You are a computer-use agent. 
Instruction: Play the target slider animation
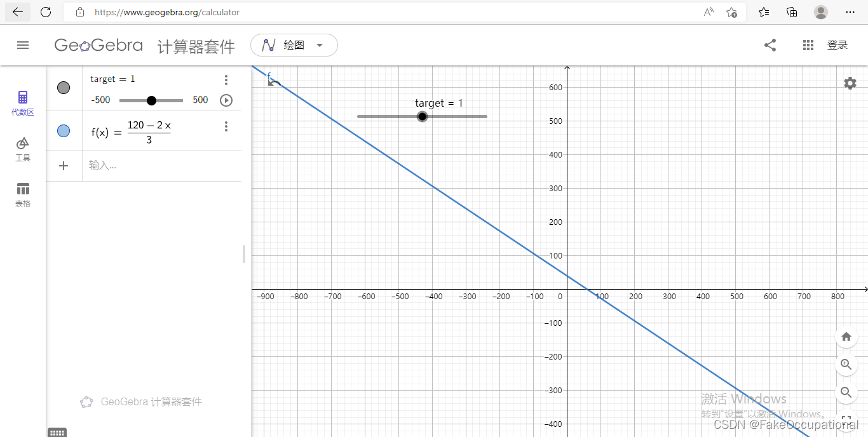pyautogui.click(x=226, y=100)
